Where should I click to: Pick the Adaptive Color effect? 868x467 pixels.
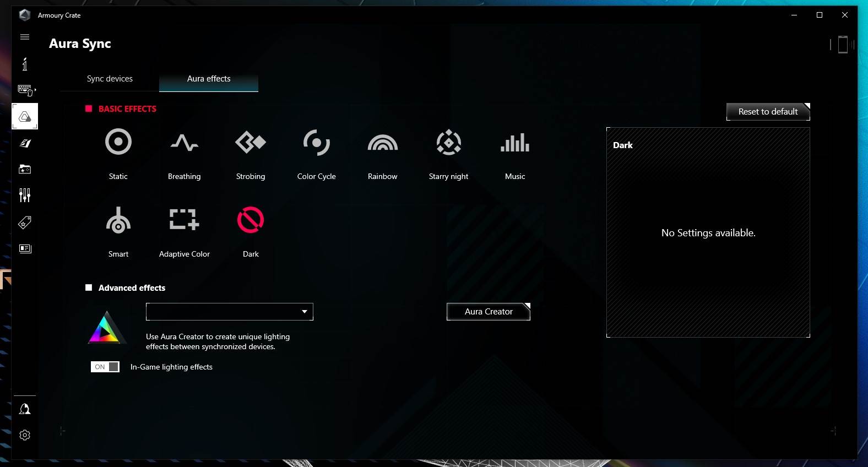[x=184, y=220]
